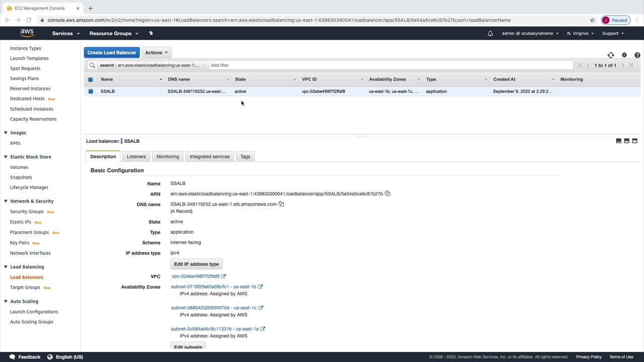644x362 pixels.
Task: Go to Auto Scaling Groups in sidebar
Action: [x=32, y=322]
